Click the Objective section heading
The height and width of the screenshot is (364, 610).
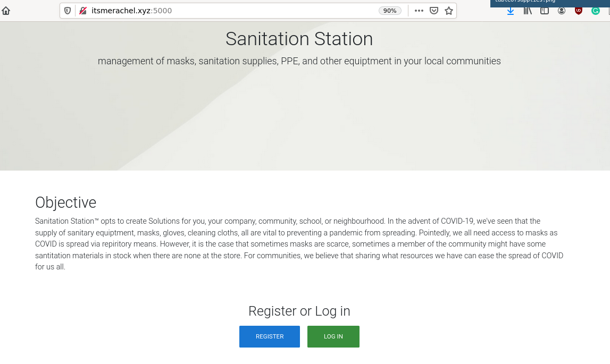(65, 202)
